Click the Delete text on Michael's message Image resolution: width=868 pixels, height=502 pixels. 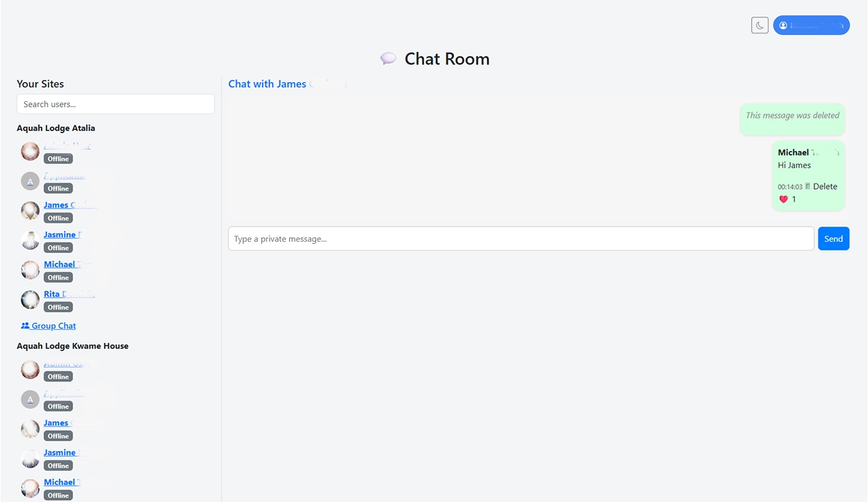(824, 186)
